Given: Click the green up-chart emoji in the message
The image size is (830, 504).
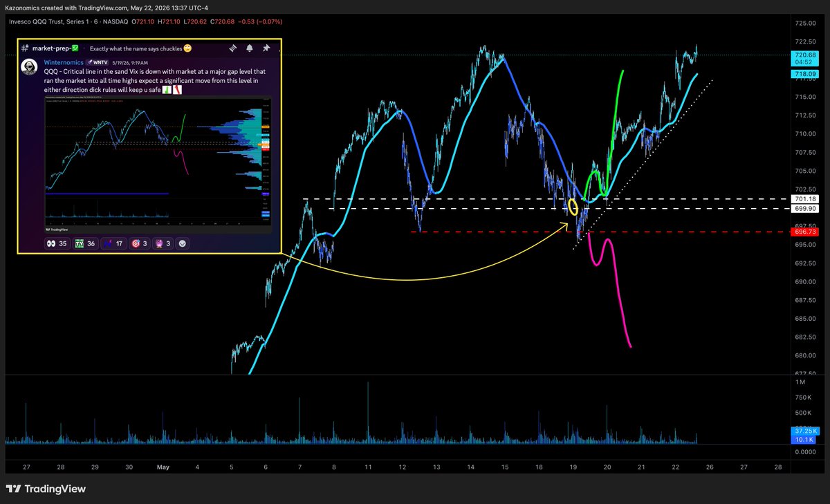Looking at the screenshot, I should pyautogui.click(x=167, y=88).
